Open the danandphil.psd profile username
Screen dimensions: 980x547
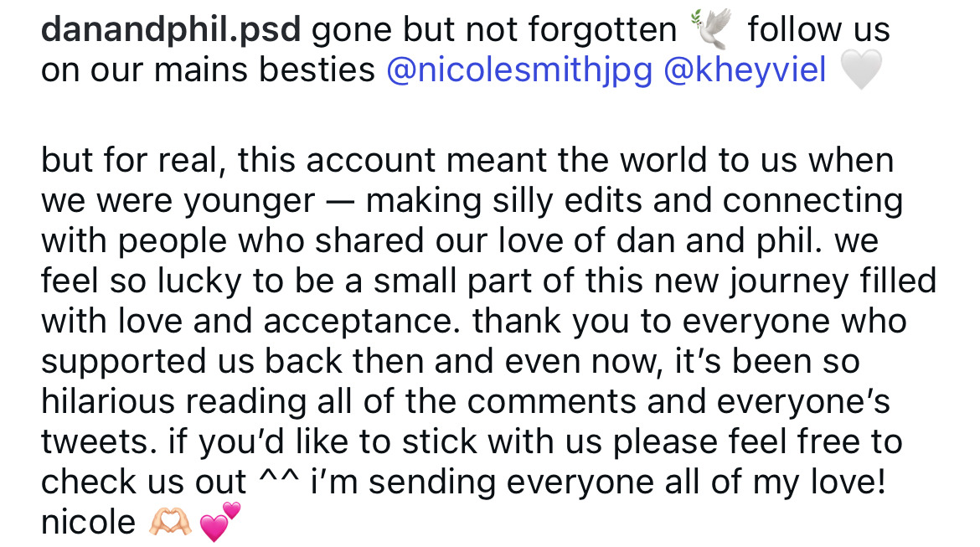click(170, 31)
